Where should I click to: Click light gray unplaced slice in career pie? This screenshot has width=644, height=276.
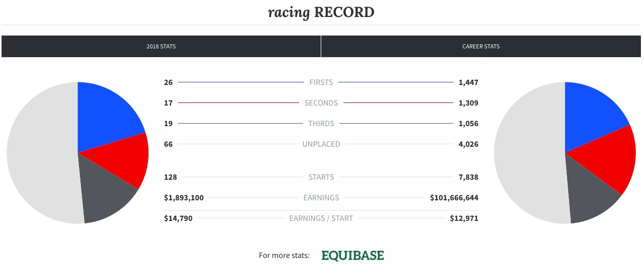(529, 153)
